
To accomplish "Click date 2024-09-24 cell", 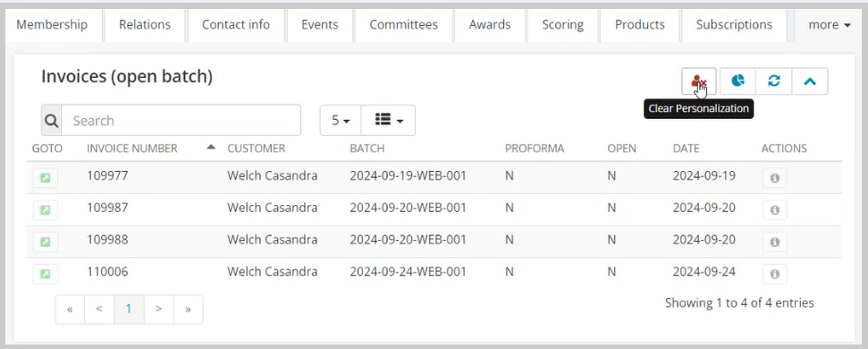I will tap(704, 271).
